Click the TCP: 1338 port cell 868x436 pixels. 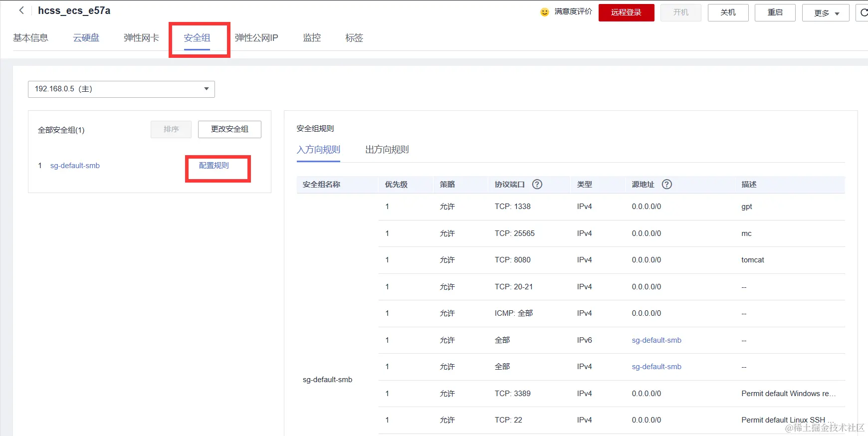tap(513, 207)
